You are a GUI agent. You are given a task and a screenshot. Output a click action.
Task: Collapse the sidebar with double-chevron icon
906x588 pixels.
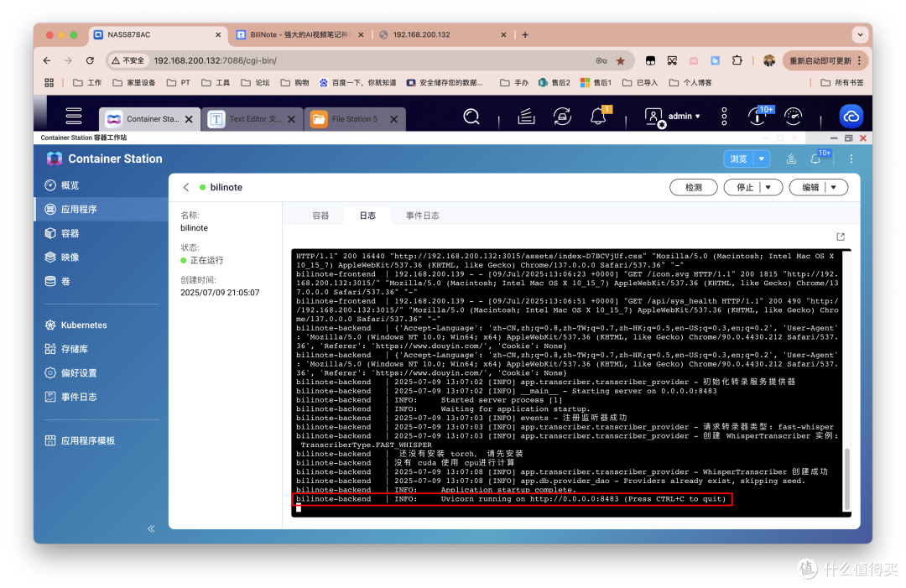pyautogui.click(x=151, y=528)
